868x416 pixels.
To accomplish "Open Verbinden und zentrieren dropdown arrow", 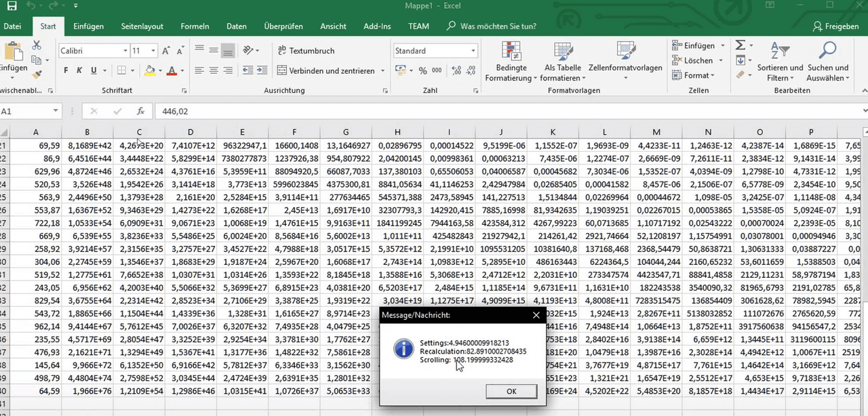I will click(382, 70).
